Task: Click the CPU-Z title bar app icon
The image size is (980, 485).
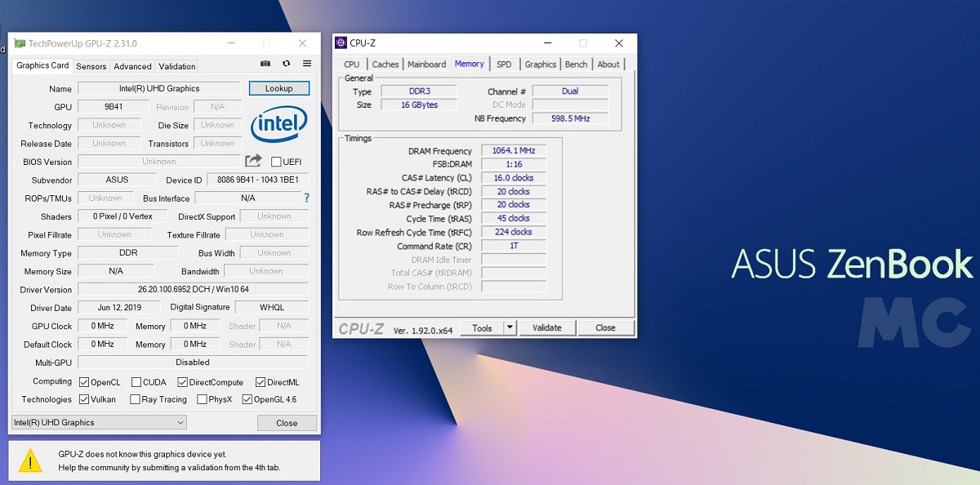Action: 341,43
